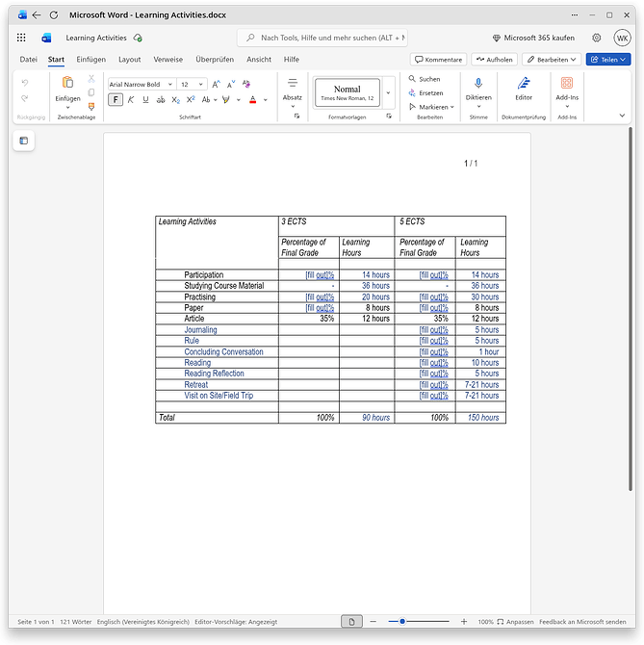This screenshot has width=644, height=645.
Task: Increase the font size with the A-up icon
Action: pos(216,85)
